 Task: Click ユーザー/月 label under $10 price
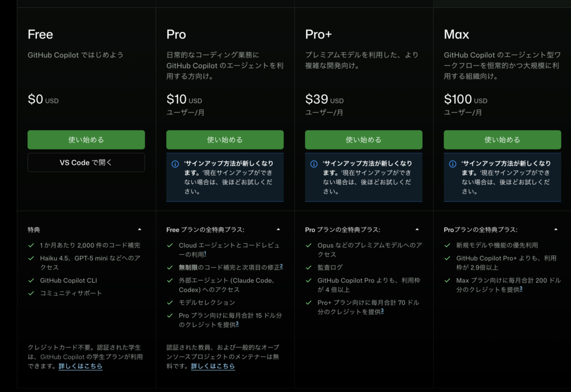[x=185, y=113]
